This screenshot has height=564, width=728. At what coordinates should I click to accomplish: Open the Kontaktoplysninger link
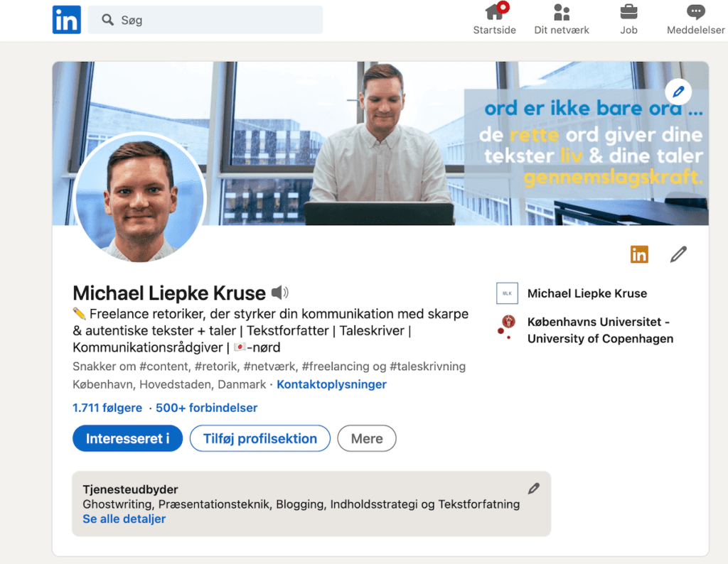pos(331,384)
